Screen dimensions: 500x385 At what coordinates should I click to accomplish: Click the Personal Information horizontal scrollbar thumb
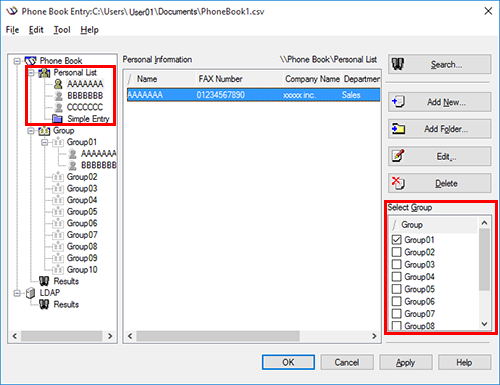tap(218, 336)
